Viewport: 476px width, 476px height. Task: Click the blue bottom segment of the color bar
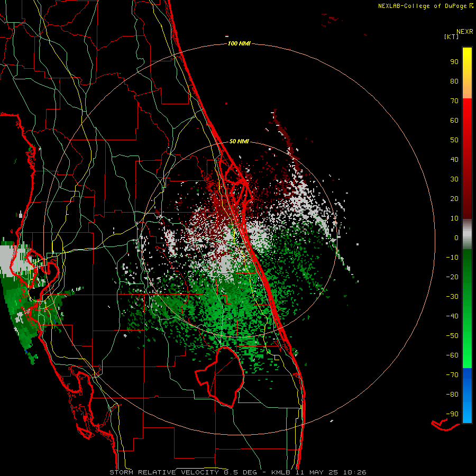pyautogui.click(x=467, y=396)
